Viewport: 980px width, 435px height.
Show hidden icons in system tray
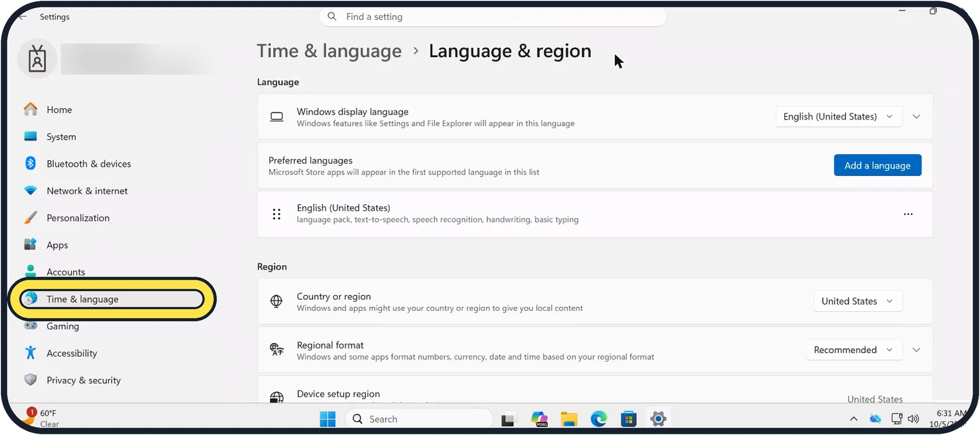(x=853, y=419)
